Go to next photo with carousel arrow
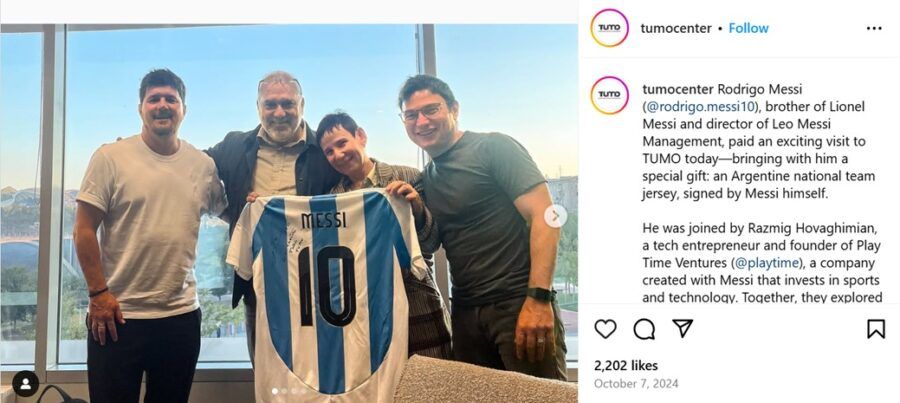The width and height of the screenshot is (900, 403). (x=556, y=216)
